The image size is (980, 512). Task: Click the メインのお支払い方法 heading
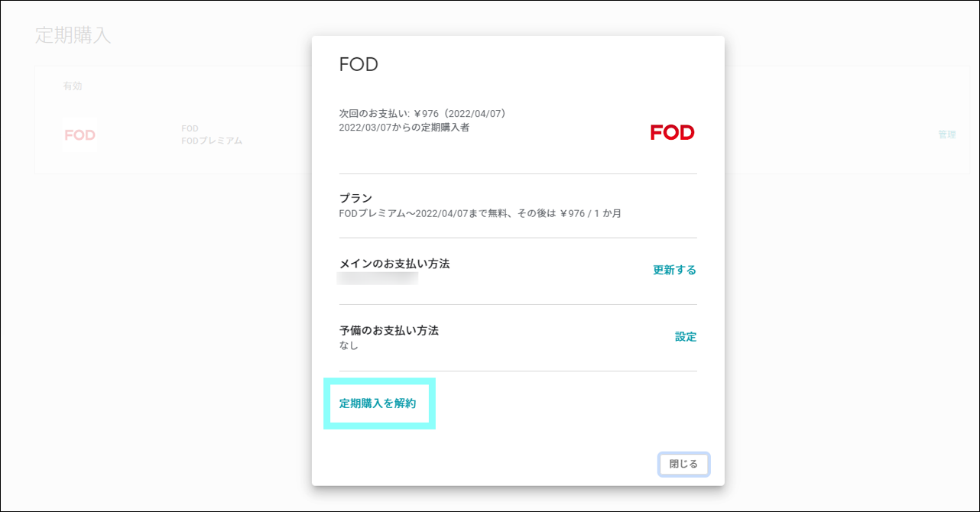tap(394, 264)
